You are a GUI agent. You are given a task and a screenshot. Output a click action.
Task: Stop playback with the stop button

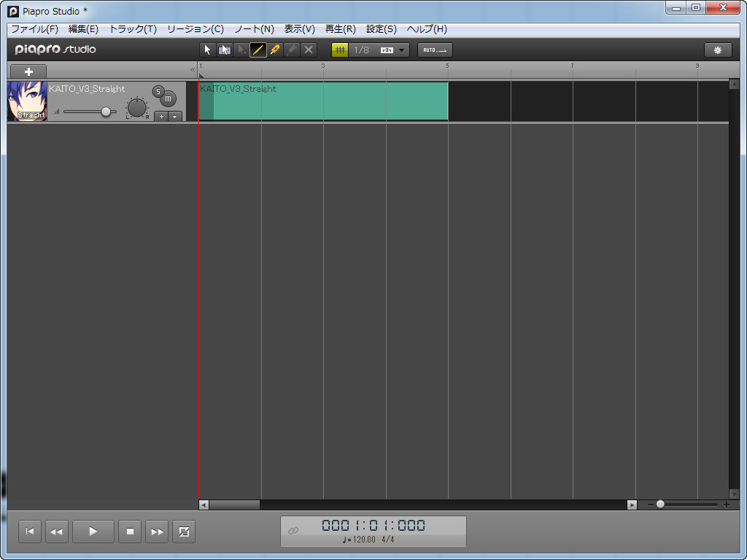tap(130, 532)
